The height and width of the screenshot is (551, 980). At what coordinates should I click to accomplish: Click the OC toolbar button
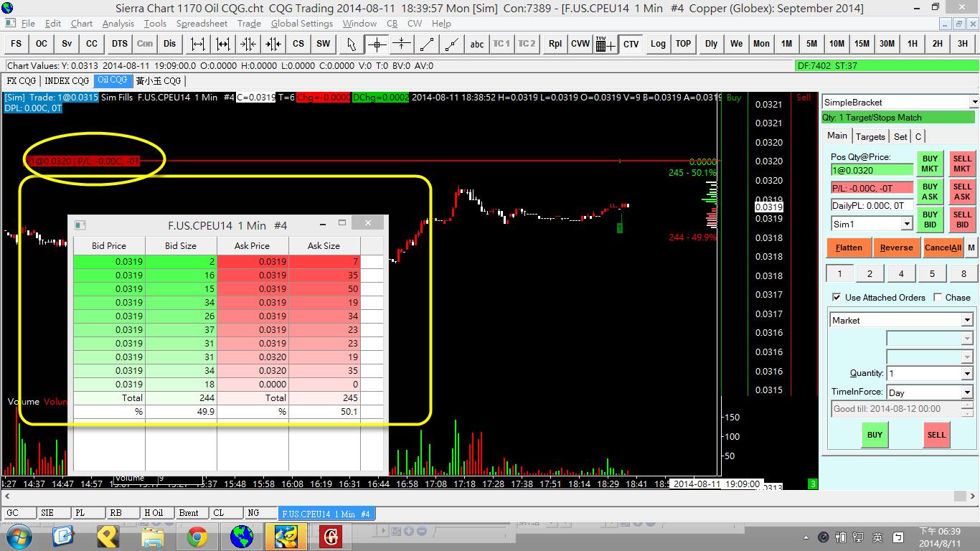[x=42, y=44]
